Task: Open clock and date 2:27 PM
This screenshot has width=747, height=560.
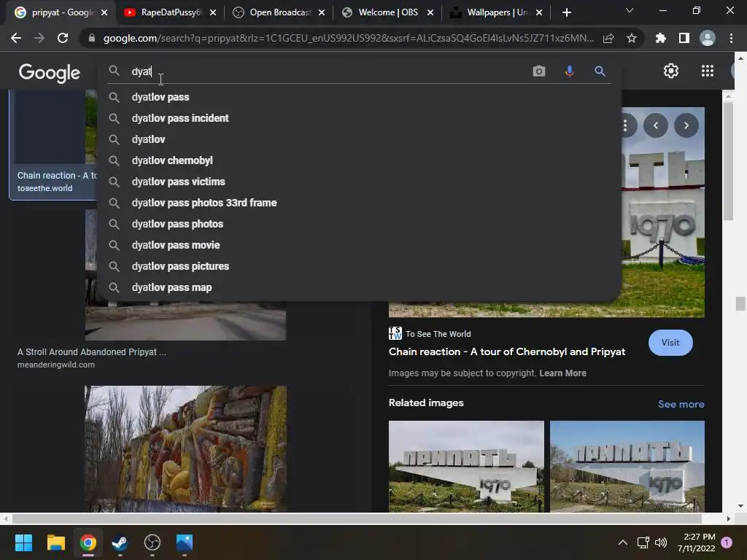Action: click(696, 542)
